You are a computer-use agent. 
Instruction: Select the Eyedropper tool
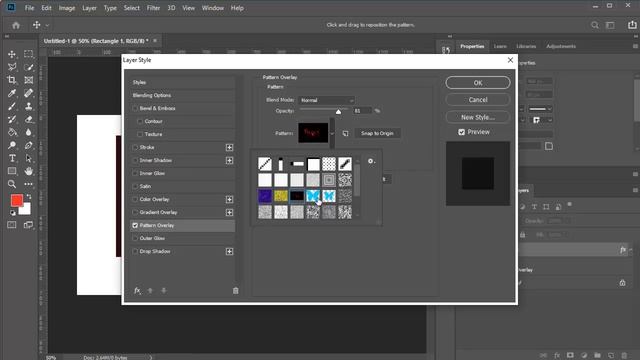click(x=12, y=93)
